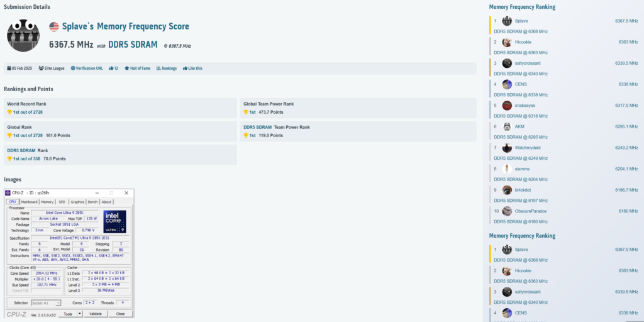Select the Memory tab in the CPU-Z image
Image resolution: width=644 pixels, height=322 pixels.
coord(47,202)
